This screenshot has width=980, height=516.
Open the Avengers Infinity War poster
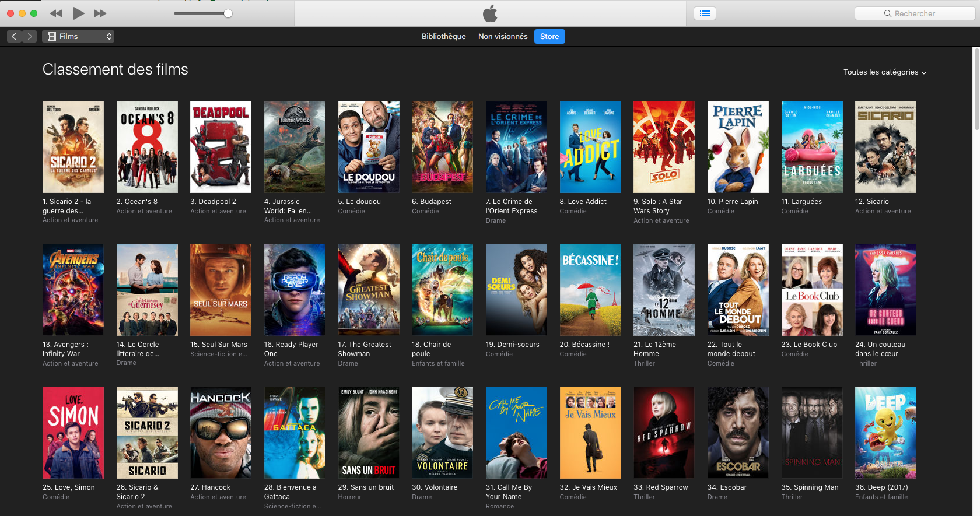(73, 290)
